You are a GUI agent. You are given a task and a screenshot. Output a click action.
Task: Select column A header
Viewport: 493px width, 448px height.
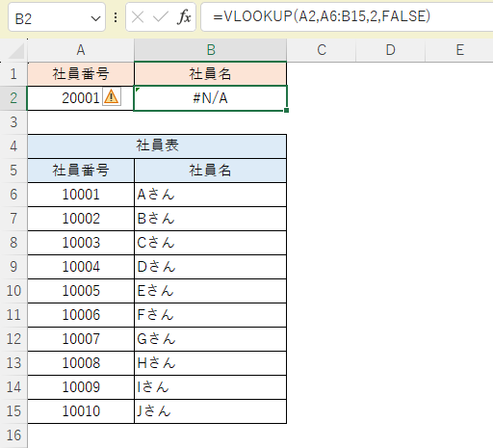(81, 50)
